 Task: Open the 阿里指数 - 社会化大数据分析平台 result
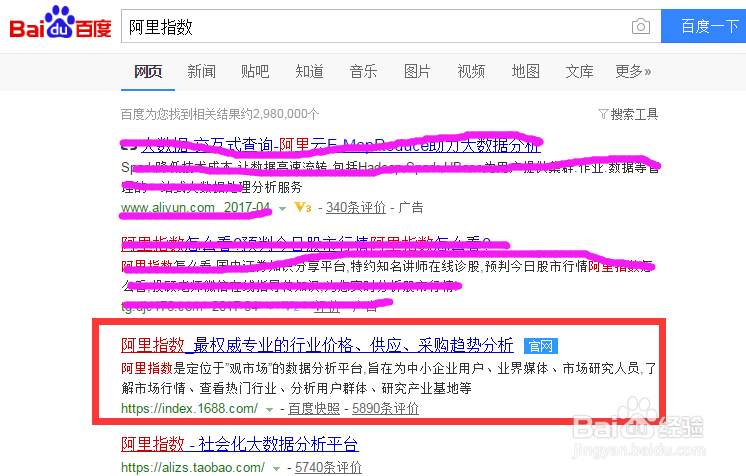240,444
